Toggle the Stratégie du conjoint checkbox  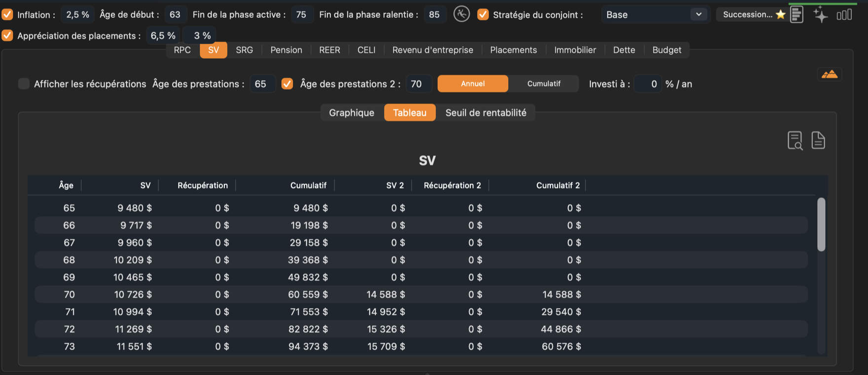483,14
